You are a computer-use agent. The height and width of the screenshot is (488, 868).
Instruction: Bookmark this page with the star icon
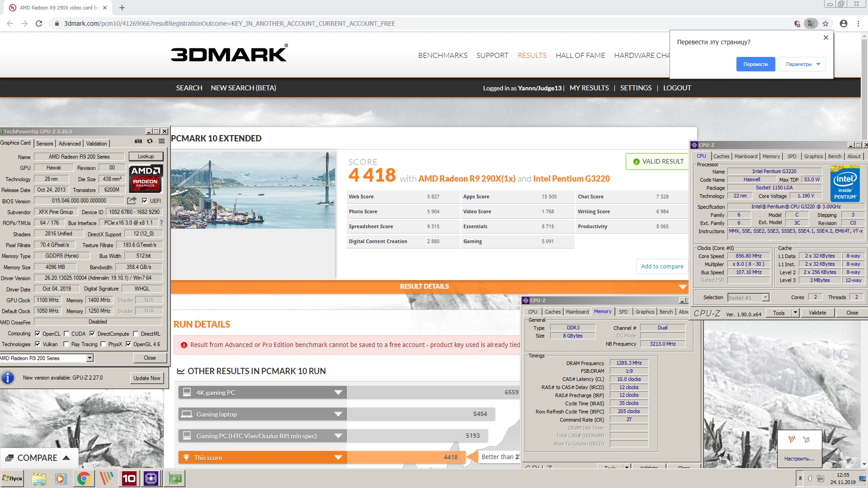(x=826, y=23)
